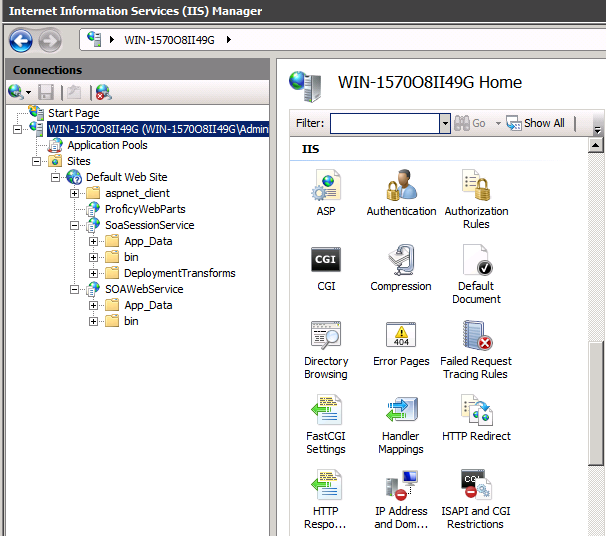Select SOAWebService application
The height and width of the screenshot is (536, 606).
point(144,289)
